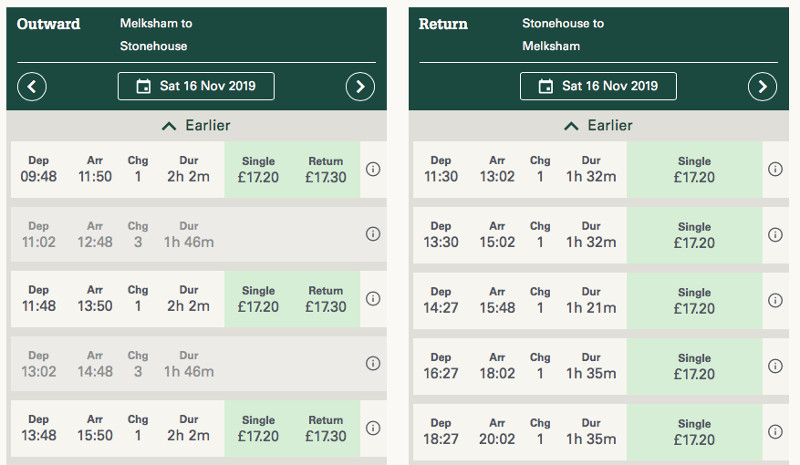The image size is (800, 465).
Task: Expand Earlier return trains
Action: [598, 125]
